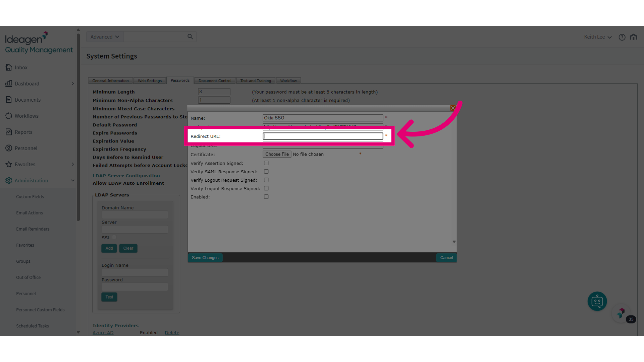Click the Administration gear icon

[9, 180]
